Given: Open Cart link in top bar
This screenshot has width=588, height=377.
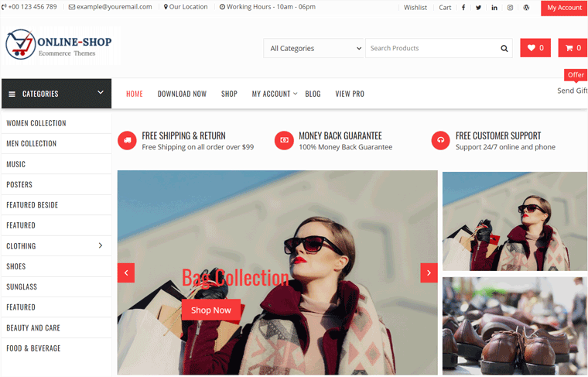Looking at the screenshot, I should click(445, 8).
